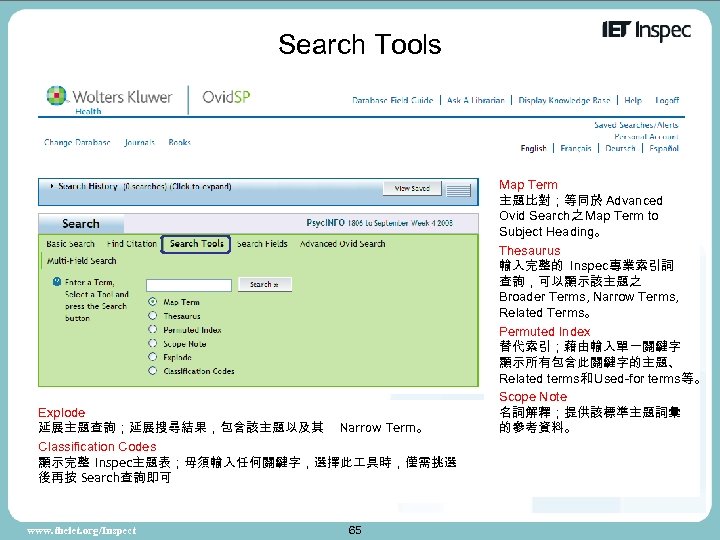The height and width of the screenshot is (540, 720).
Task: Click the Logoff link
Action: [x=667, y=100]
